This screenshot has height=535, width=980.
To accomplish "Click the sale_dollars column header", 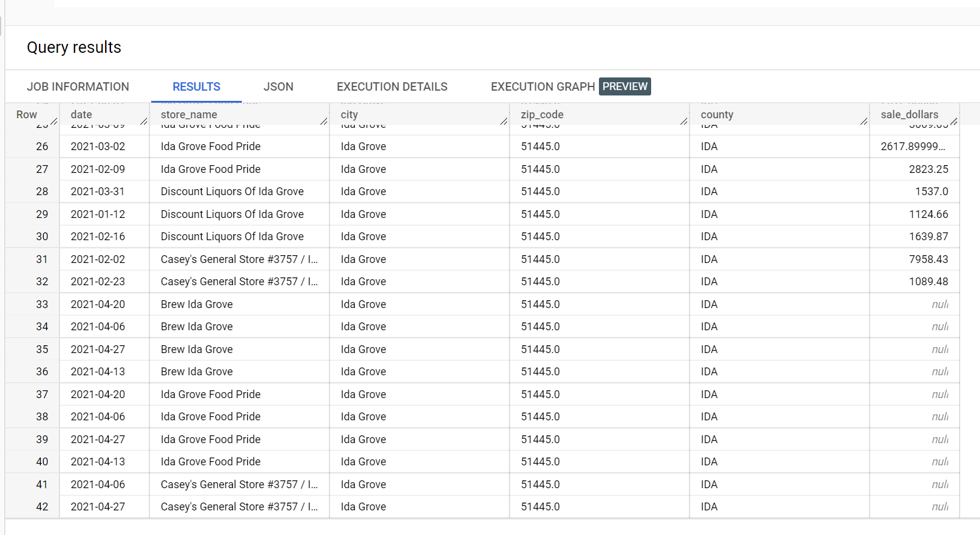I will (x=909, y=114).
